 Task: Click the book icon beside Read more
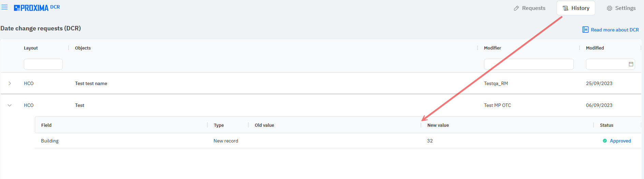tap(585, 30)
